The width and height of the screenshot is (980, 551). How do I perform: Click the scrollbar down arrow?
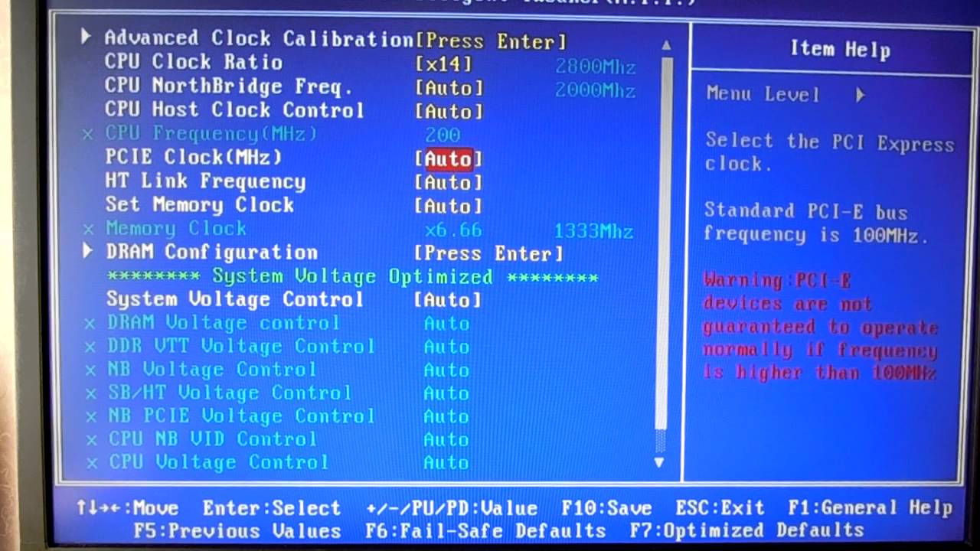pyautogui.click(x=659, y=462)
